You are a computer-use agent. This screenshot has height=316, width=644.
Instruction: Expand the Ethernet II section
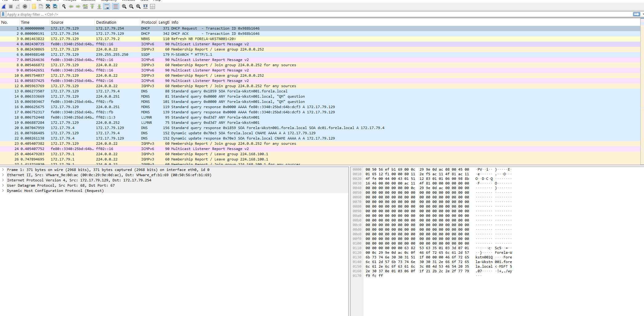[x=3, y=175]
